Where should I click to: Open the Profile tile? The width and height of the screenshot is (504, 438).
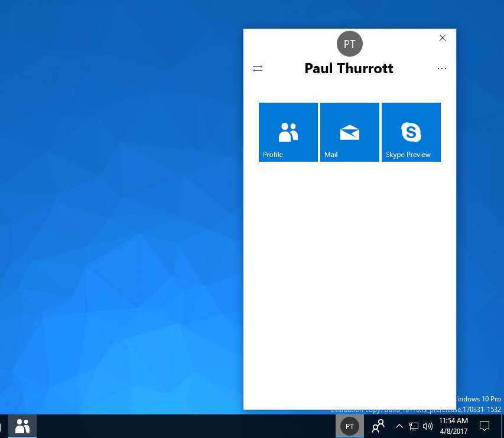point(288,132)
